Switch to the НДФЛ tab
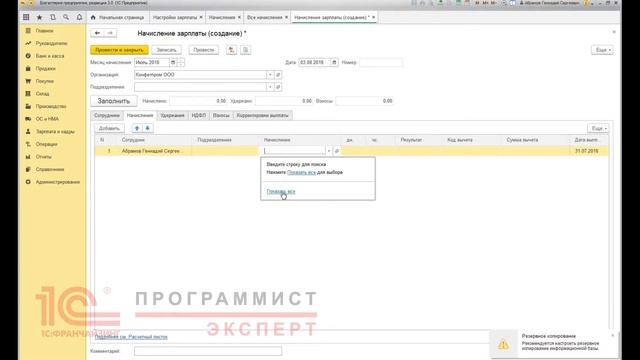Screen dimensions: 640x360 tap(199, 116)
